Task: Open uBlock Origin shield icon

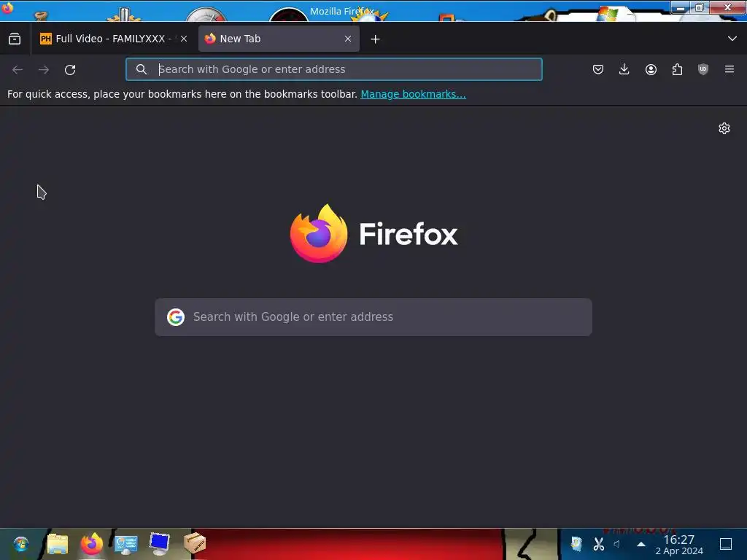Action: pos(703,69)
